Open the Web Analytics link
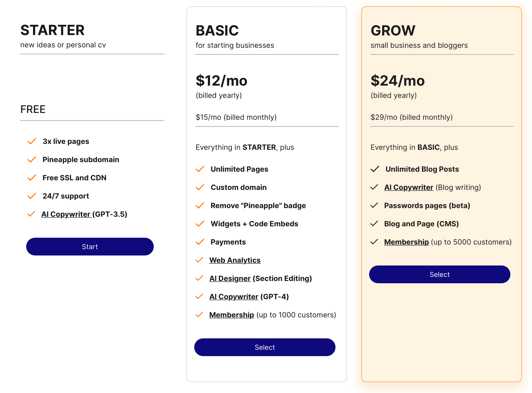Screen dimensions: 532x393 [x=235, y=260]
